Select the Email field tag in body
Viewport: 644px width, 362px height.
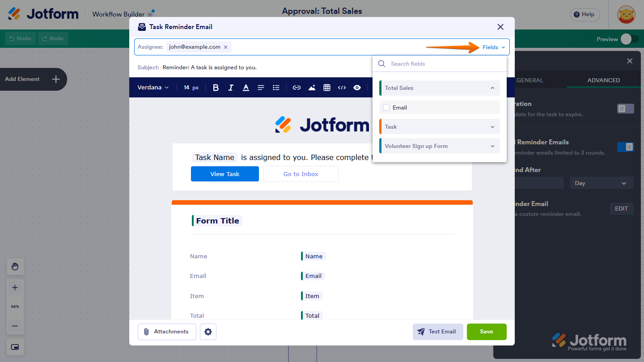click(x=313, y=276)
